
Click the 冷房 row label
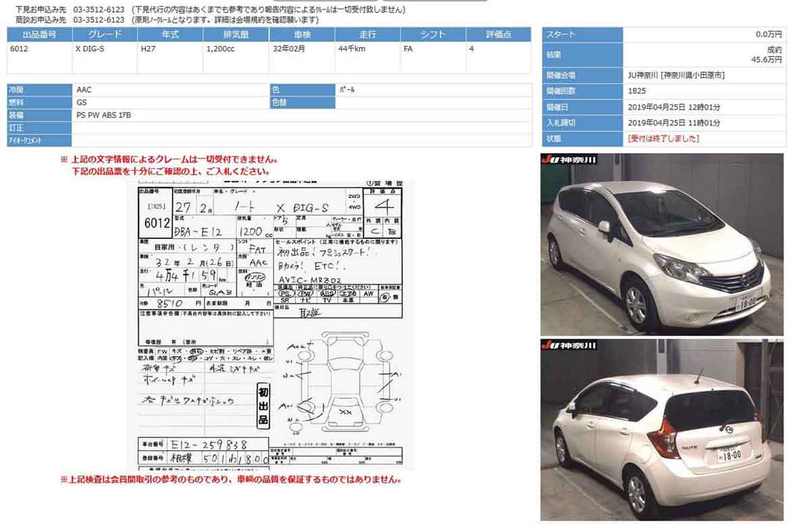pyautogui.click(x=39, y=89)
